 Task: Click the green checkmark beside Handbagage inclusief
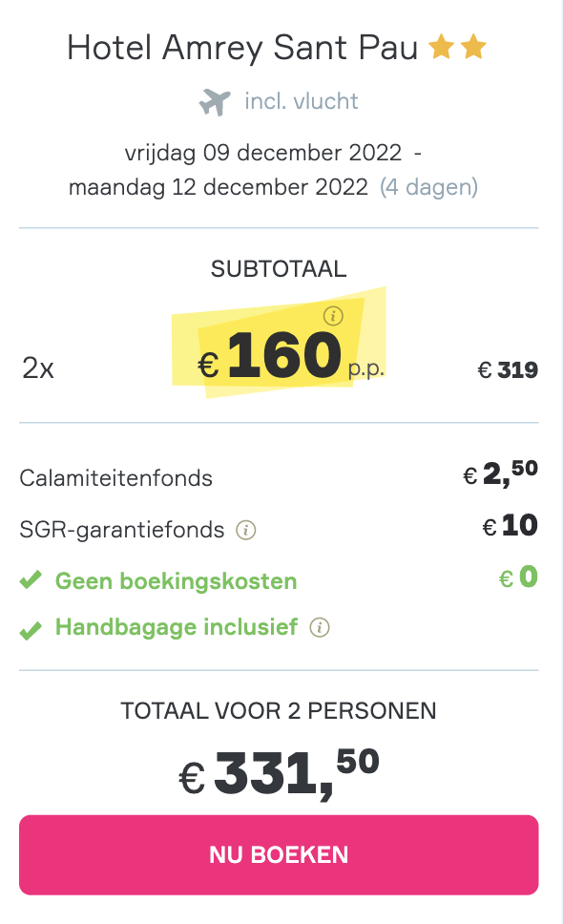click(x=31, y=629)
